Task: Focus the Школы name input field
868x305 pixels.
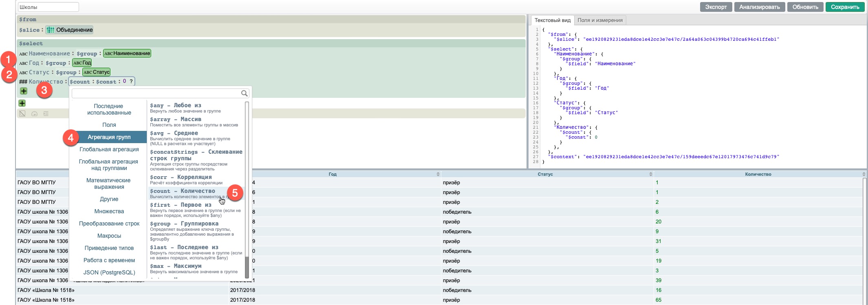Action: pos(48,7)
